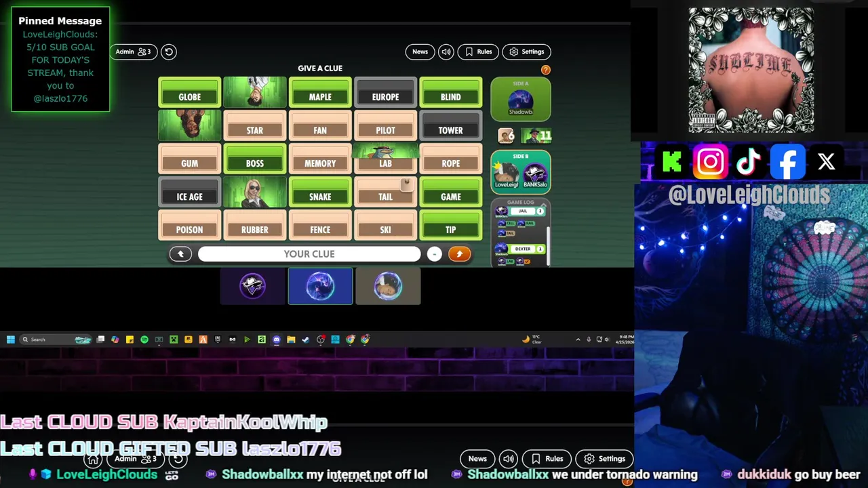Click the green Kick logo
The width and height of the screenshot is (868, 488).
(x=672, y=162)
